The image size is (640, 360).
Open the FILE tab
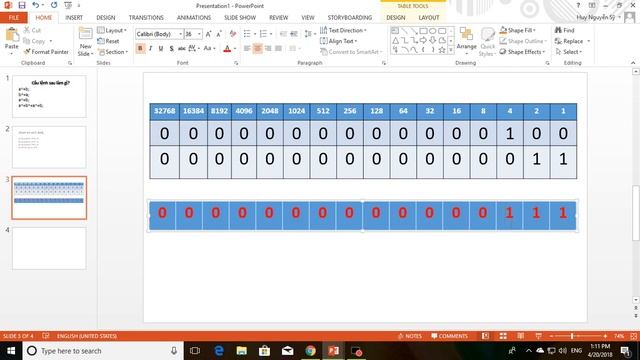[x=14, y=18]
